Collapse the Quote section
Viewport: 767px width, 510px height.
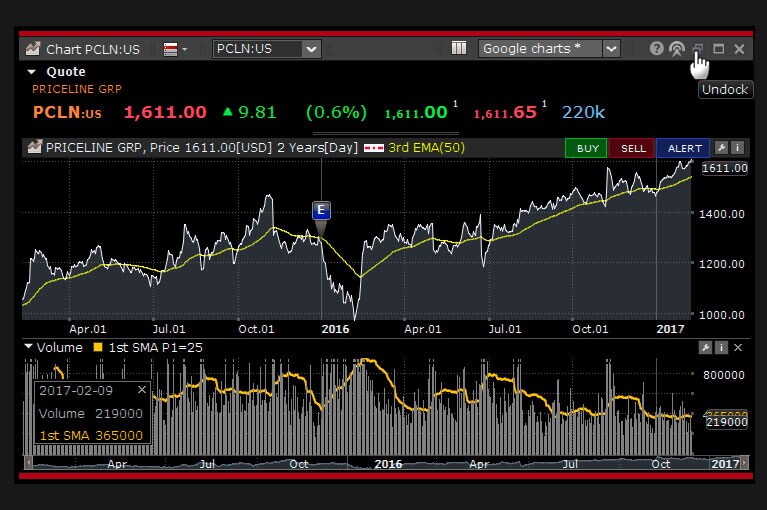[31, 72]
